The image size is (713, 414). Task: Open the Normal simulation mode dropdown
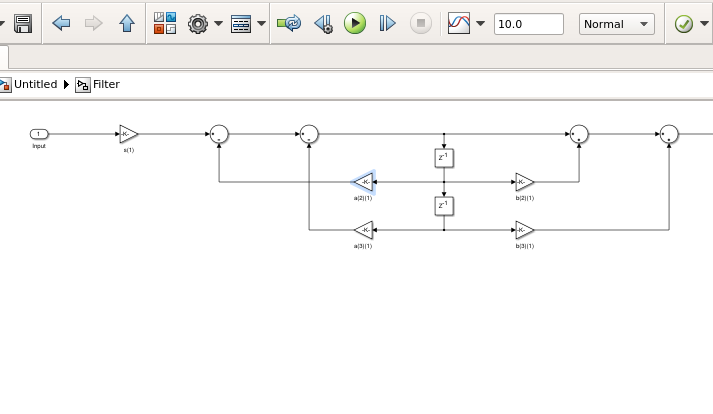click(x=616, y=24)
